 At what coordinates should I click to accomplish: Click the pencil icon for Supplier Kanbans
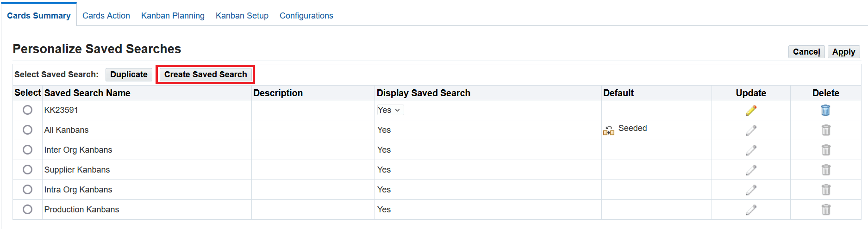751,170
